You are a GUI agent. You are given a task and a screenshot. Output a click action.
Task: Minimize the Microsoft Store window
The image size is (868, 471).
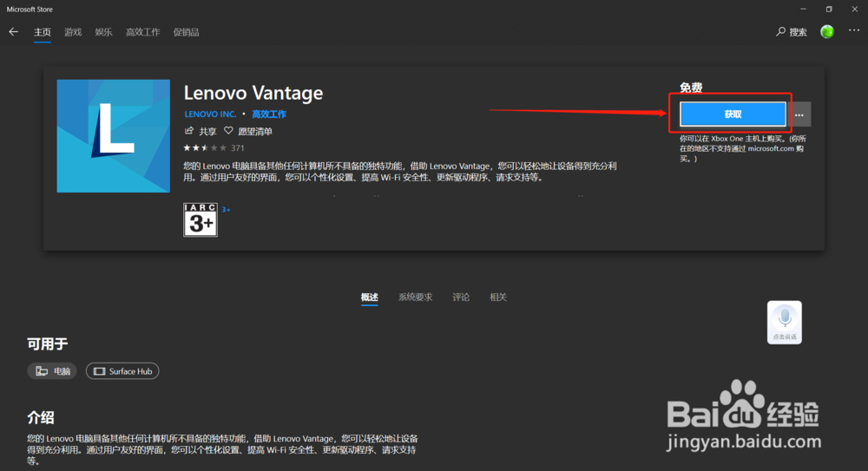(x=803, y=9)
